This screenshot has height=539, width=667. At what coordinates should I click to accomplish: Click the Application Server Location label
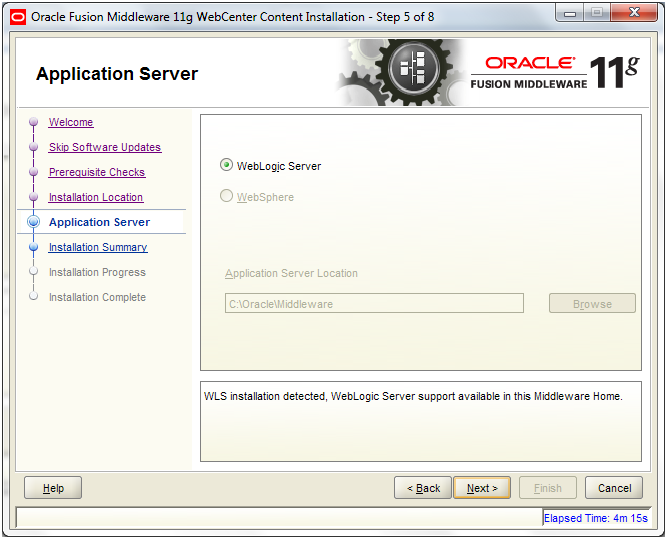coord(291,273)
